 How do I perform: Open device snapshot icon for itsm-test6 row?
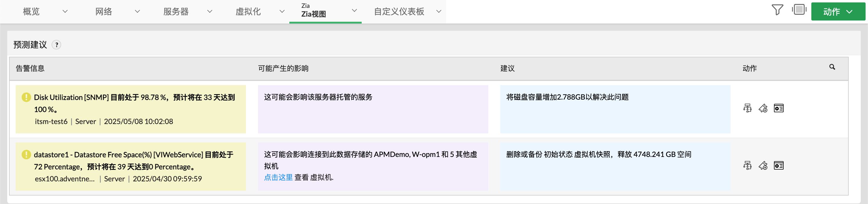tap(778, 108)
